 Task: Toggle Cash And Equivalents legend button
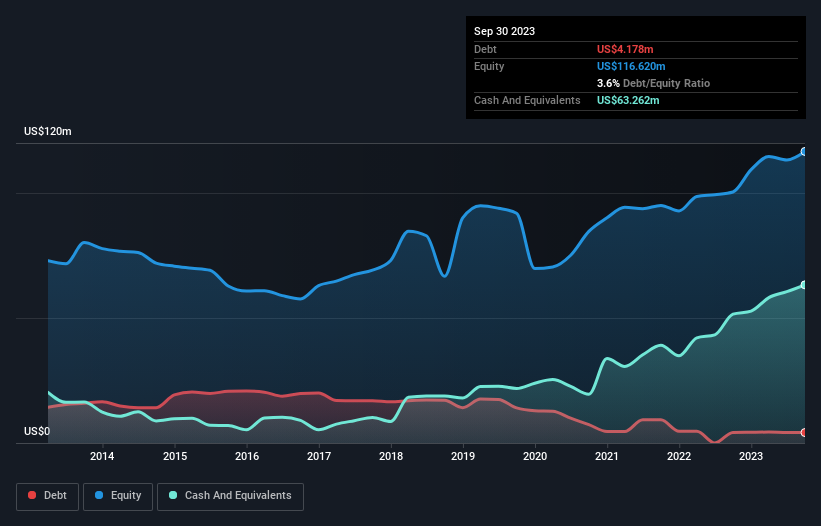(230, 496)
